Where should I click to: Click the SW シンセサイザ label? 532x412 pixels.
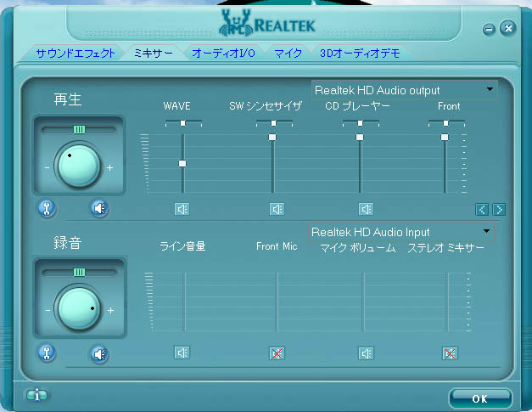tap(266, 106)
